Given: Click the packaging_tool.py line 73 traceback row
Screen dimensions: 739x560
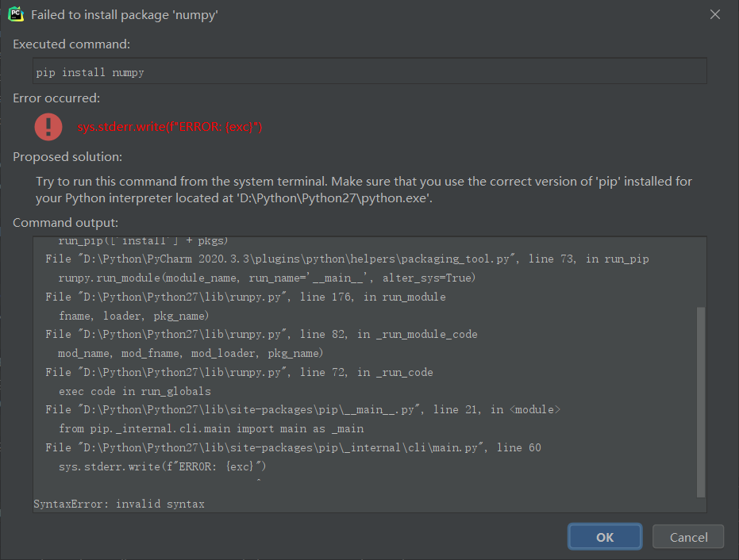Looking at the screenshot, I should (x=347, y=259).
